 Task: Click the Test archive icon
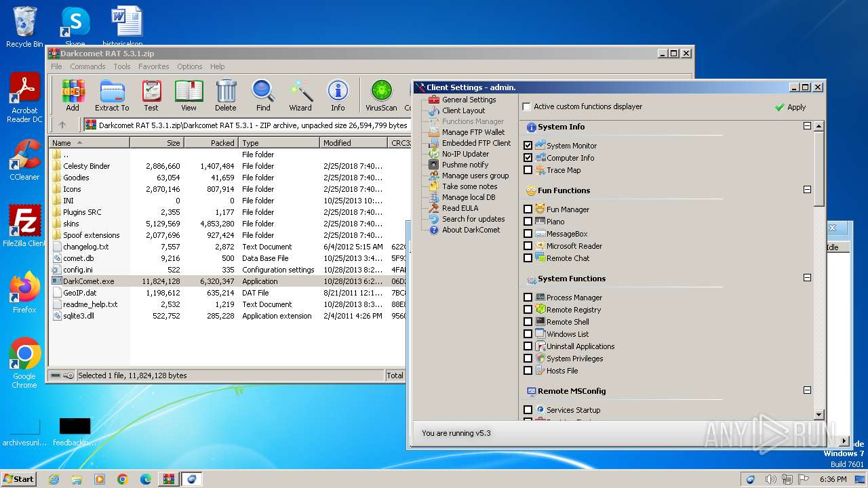tap(151, 95)
